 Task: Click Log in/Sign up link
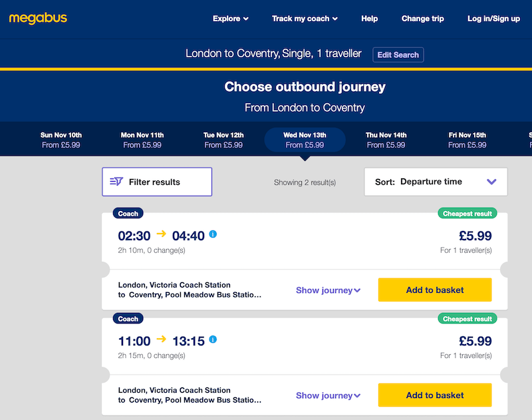(493, 19)
